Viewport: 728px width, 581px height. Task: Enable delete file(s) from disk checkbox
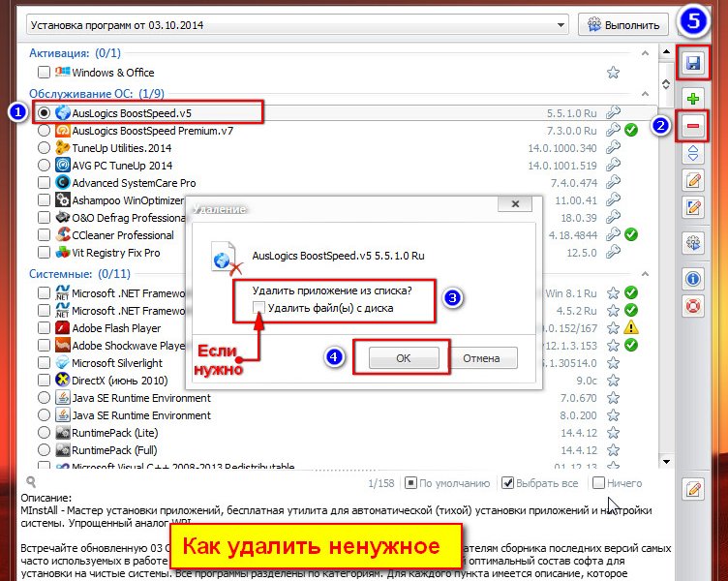pos(258,308)
